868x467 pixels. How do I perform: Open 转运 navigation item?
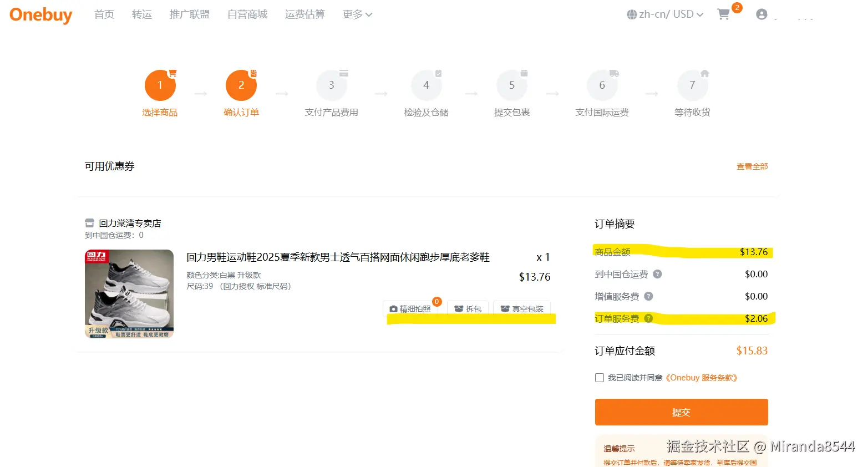coord(142,14)
